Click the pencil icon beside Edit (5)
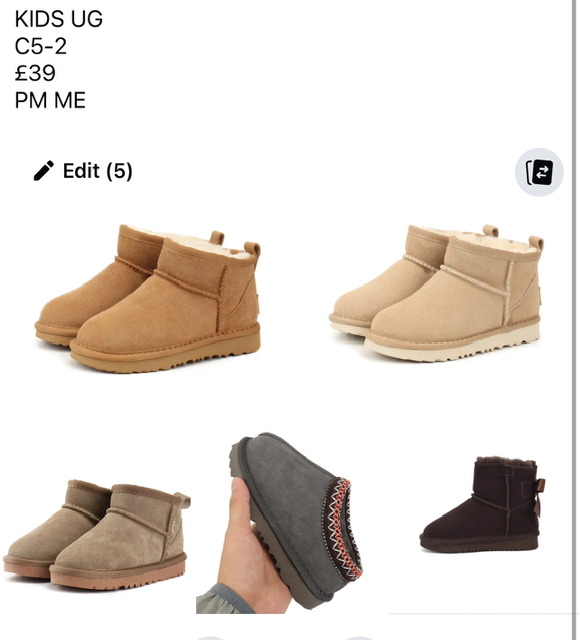 (x=44, y=170)
